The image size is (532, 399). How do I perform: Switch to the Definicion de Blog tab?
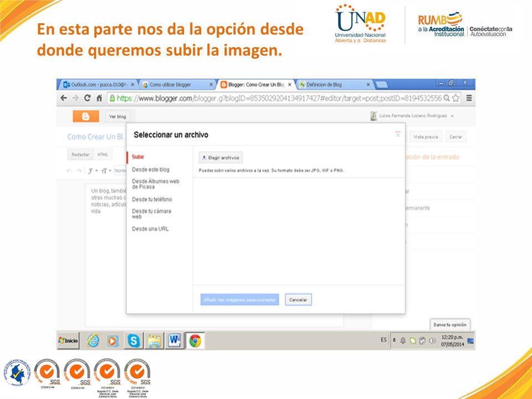(334, 84)
